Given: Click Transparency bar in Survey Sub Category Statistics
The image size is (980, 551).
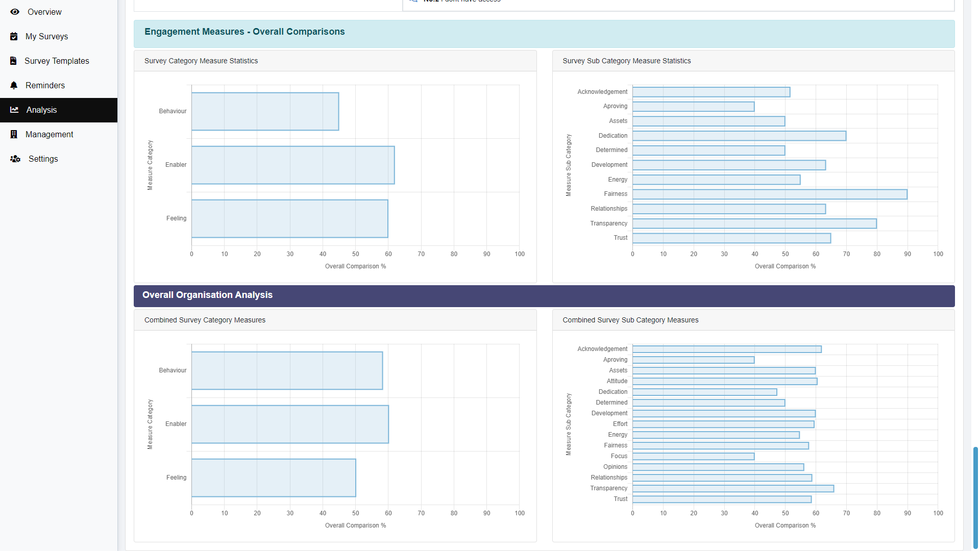Looking at the screenshot, I should tap(754, 223).
